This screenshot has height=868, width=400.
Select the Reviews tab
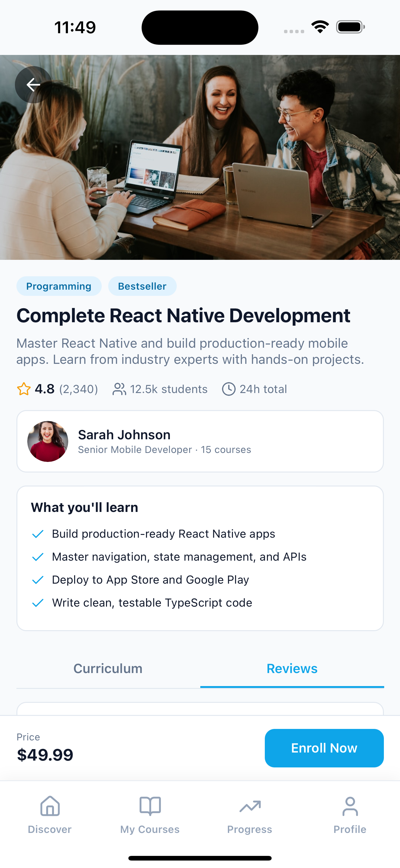[292, 668]
